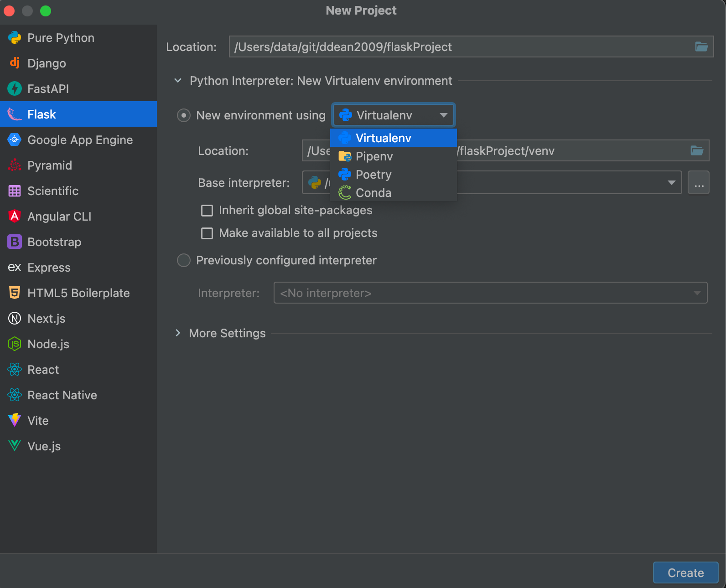
Task: Click the Google App Engine icon
Action: pyautogui.click(x=15, y=139)
